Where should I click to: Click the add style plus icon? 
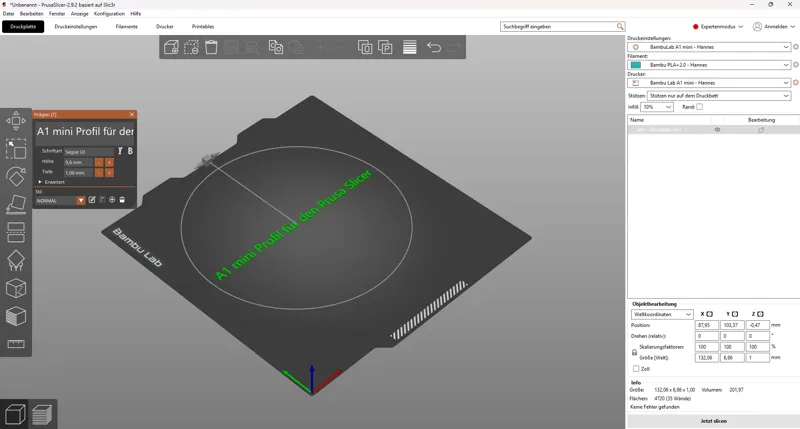coord(112,200)
